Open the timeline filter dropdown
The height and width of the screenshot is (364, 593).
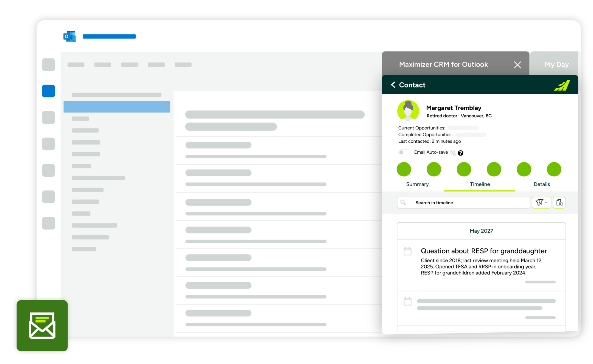(x=541, y=202)
